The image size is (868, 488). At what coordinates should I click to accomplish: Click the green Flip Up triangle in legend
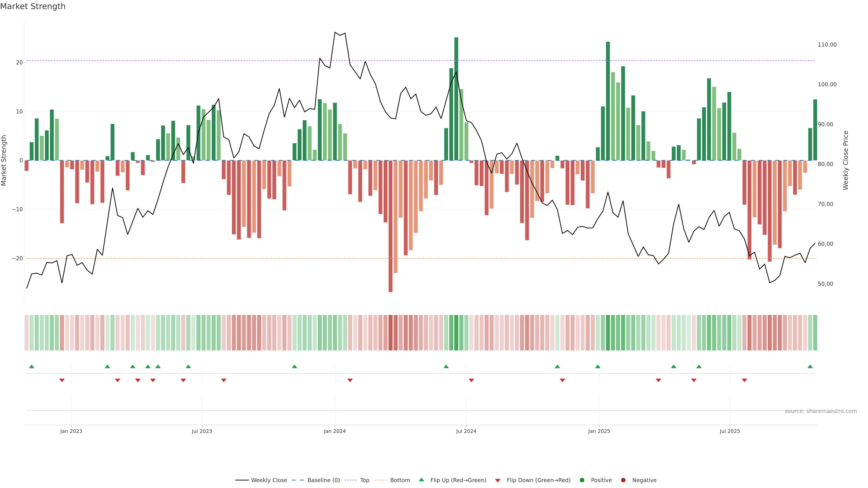click(x=421, y=480)
